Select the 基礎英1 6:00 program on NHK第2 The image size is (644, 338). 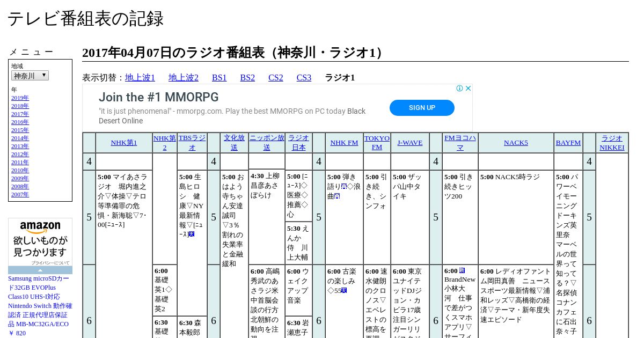(x=165, y=290)
